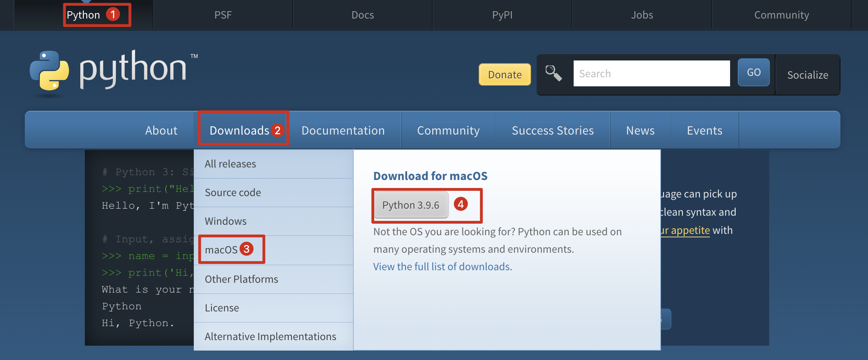868x360 pixels.
Task: Select Windows in the Downloads submenu
Action: (x=226, y=221)
